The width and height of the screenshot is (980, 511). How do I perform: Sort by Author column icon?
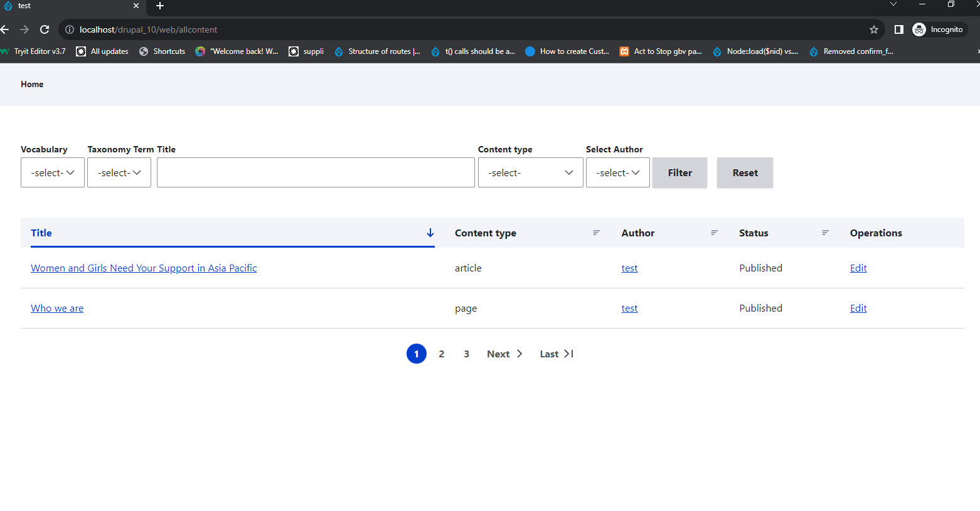(x=714, y=233)
